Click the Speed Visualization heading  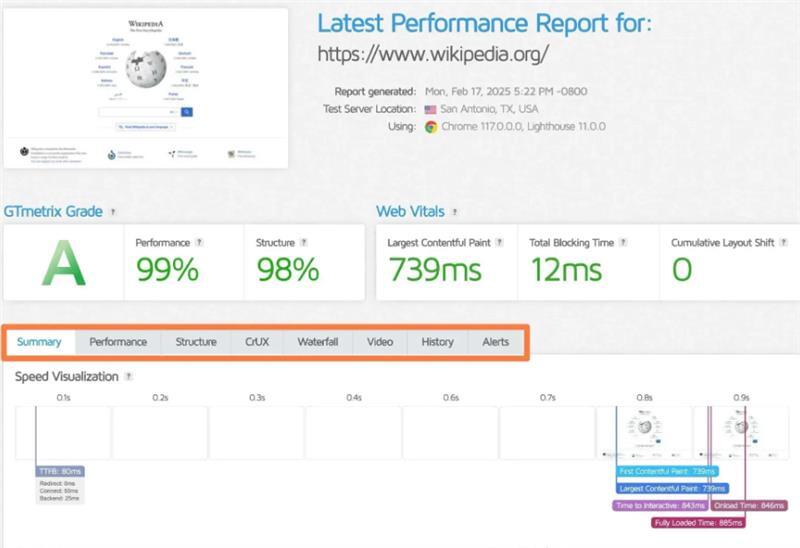click(67, 377)
